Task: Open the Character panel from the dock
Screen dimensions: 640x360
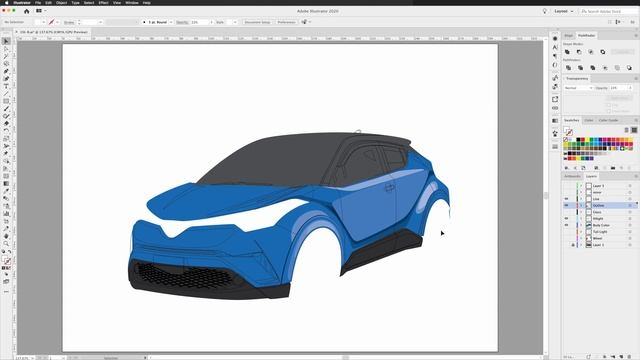Action: pos(555,47)
